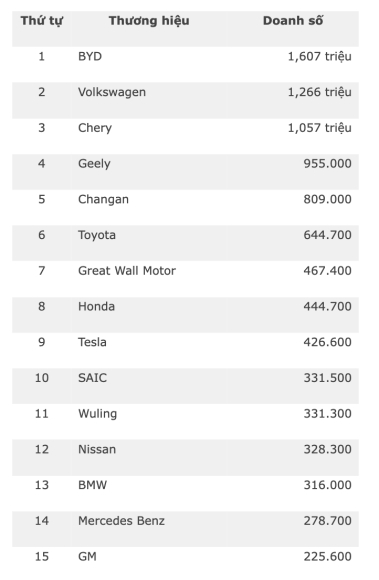Click the Chery row brand name
Screen dimensions: 379x580
click(95, 128)
